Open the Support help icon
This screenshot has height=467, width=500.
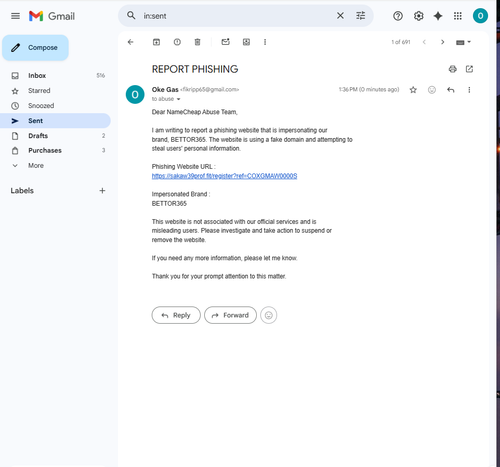click(398, 16)
